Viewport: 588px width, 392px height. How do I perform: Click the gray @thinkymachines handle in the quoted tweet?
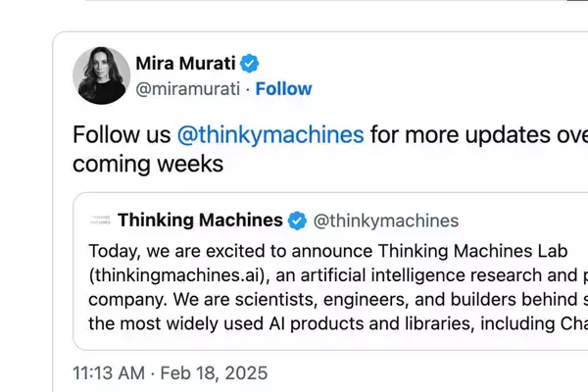click(x=385, y=220)
